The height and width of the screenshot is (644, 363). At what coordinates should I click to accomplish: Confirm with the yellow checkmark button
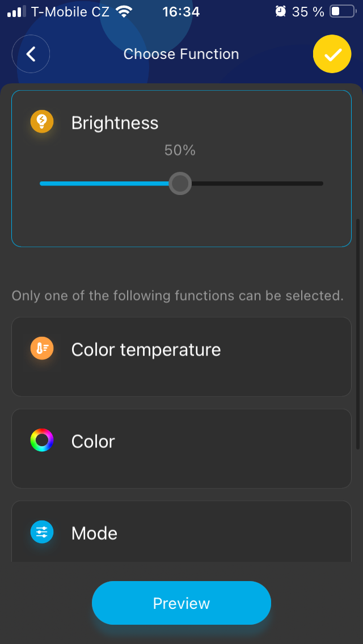pos(332,54)
